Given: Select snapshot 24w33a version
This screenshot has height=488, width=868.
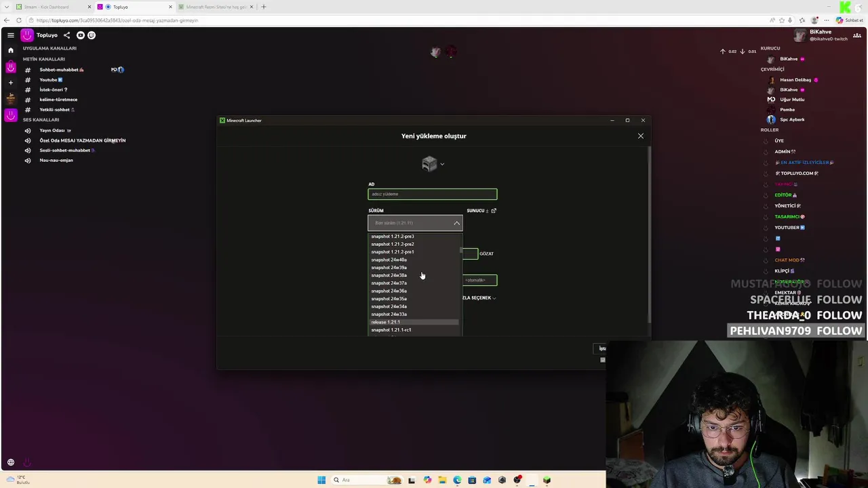Looking at the screenshot, I should (x=414, y=314).
